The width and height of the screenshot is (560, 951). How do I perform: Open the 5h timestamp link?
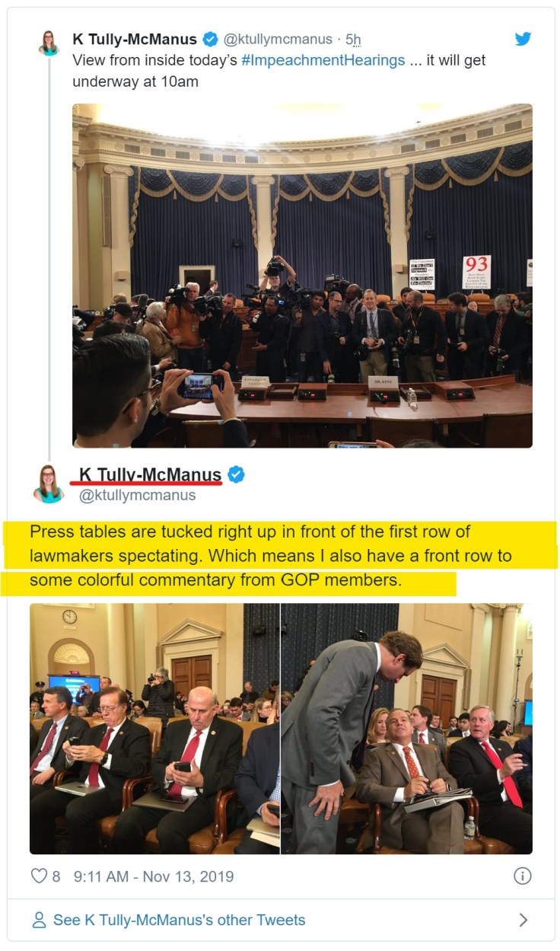[x=354, y=39]
